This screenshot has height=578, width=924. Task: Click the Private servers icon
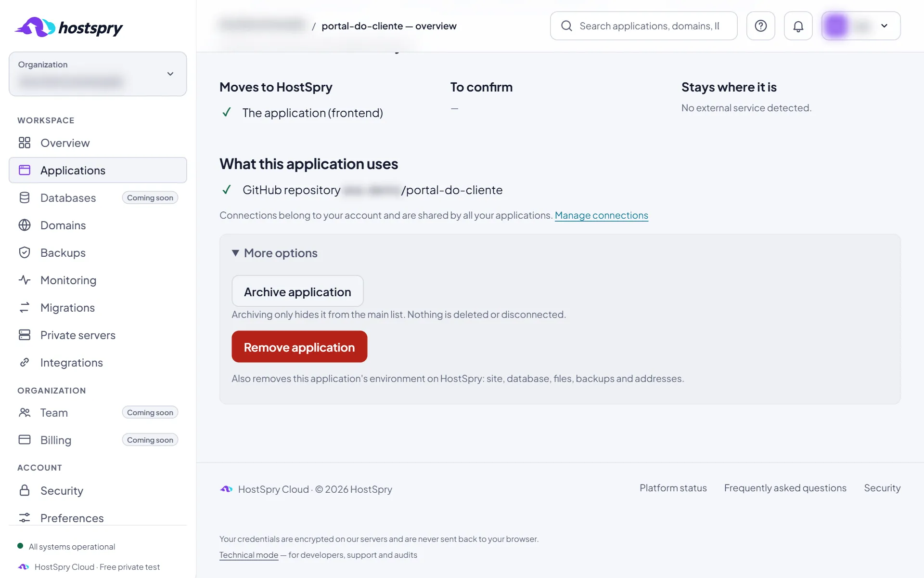point(25,335)
